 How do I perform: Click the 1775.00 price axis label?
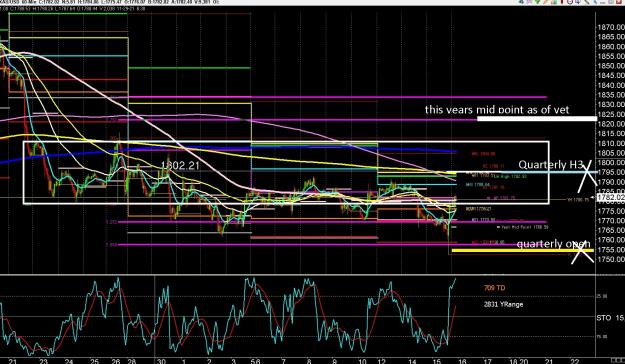pos(611,211)
